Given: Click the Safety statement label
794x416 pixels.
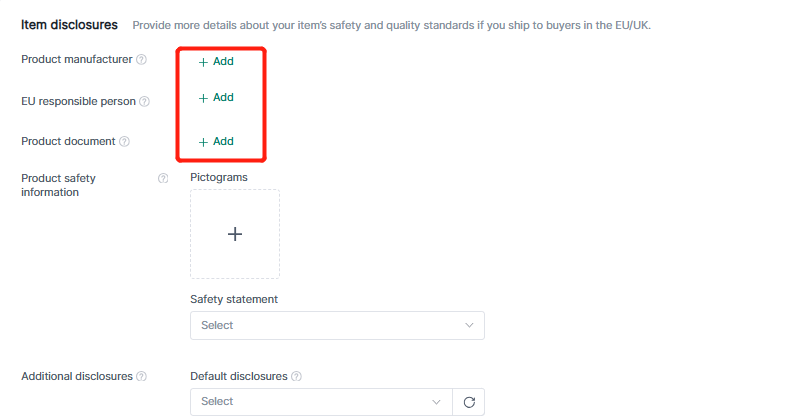Looking at the screenshot, I should (233, 299).
